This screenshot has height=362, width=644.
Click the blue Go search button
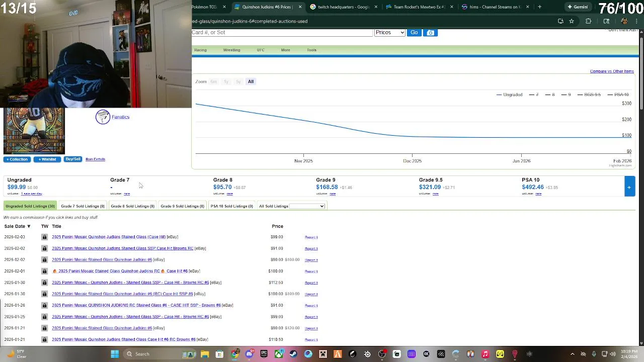coord(414,33)
